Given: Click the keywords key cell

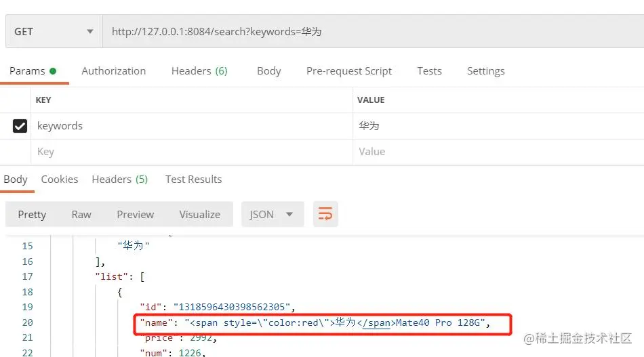Looking at the screenshot, I should click(x=192, y=126).
